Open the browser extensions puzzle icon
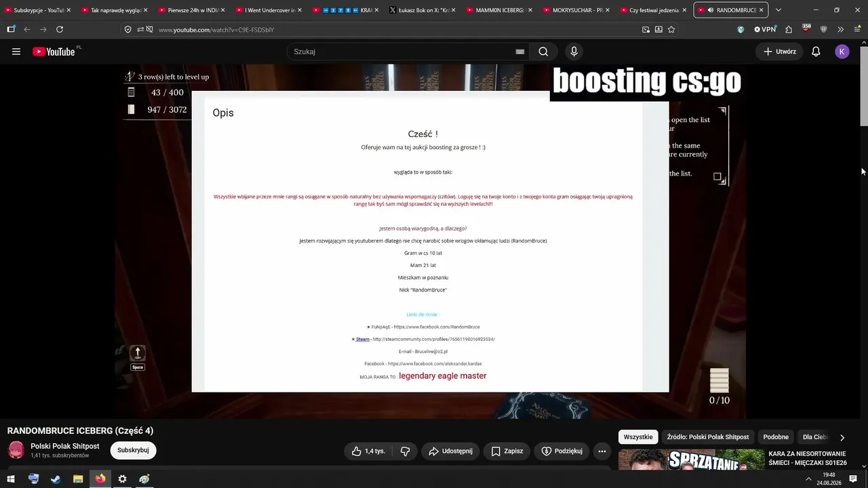868x488 pixels. tap(789, 30)
